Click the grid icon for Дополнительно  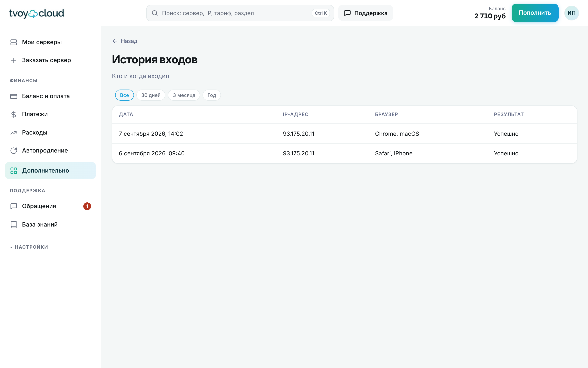pos(14,171)
